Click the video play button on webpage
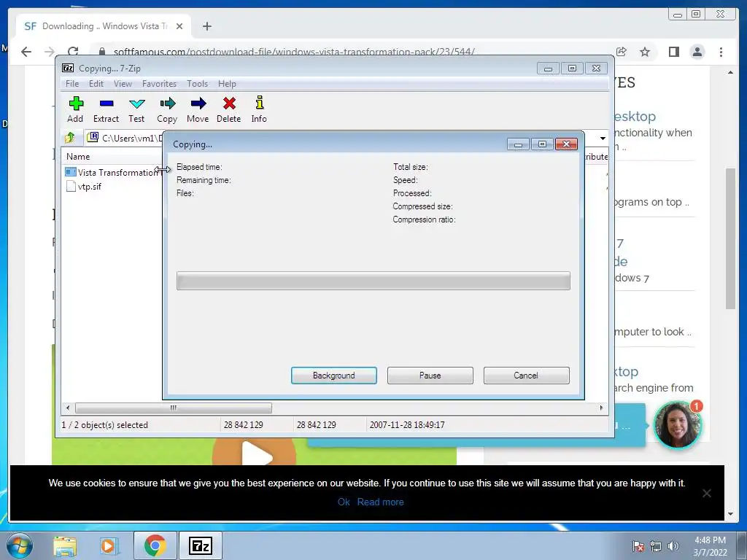This screenshot has height=560, width=747. (254, 452)
